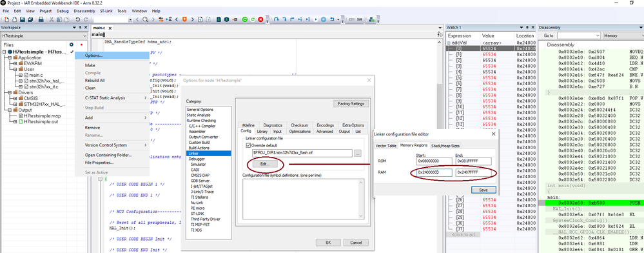The height and width of the screenshot is (253, 644).
Task: Click the green Download and Debug icon
Action: coord(245,19)
